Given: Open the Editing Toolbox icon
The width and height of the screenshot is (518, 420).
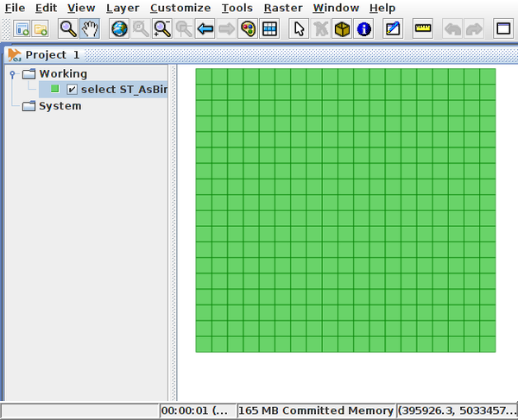Looking at the screenshot, I should pos(393,28).
